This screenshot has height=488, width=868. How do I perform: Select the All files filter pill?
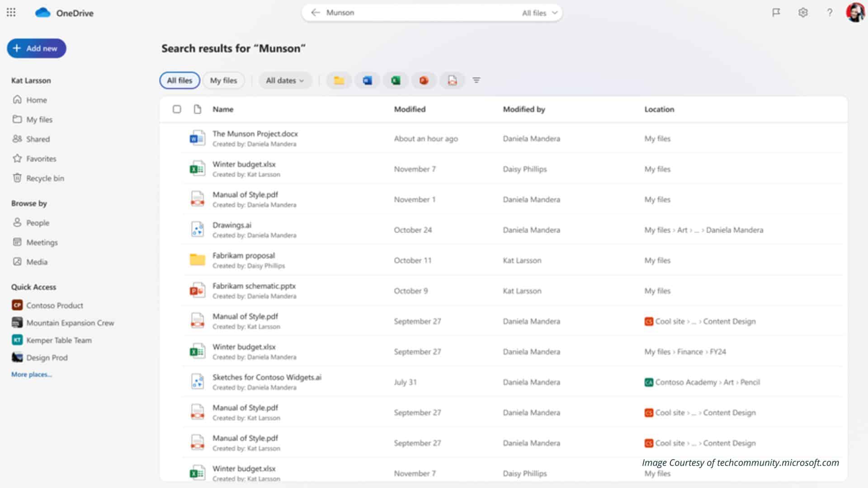pos(179,80)
